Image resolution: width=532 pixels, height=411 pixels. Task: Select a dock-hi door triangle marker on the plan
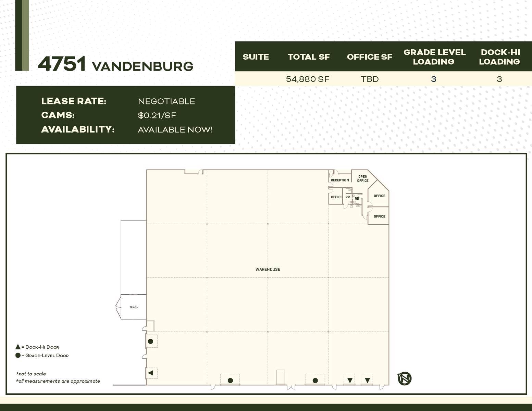[349, 380]
